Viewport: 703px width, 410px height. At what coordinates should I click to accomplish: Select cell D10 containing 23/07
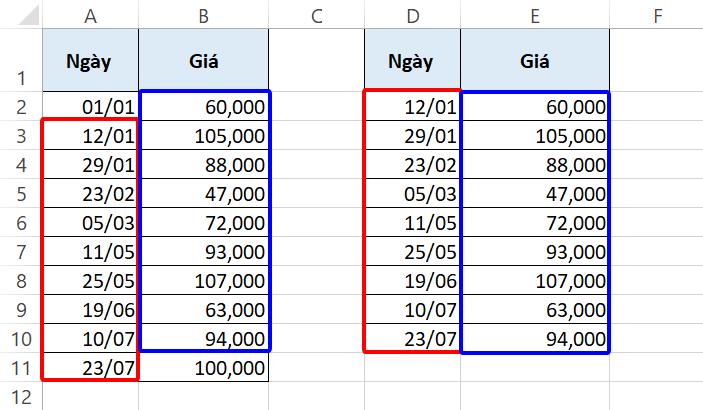[412, 338]
